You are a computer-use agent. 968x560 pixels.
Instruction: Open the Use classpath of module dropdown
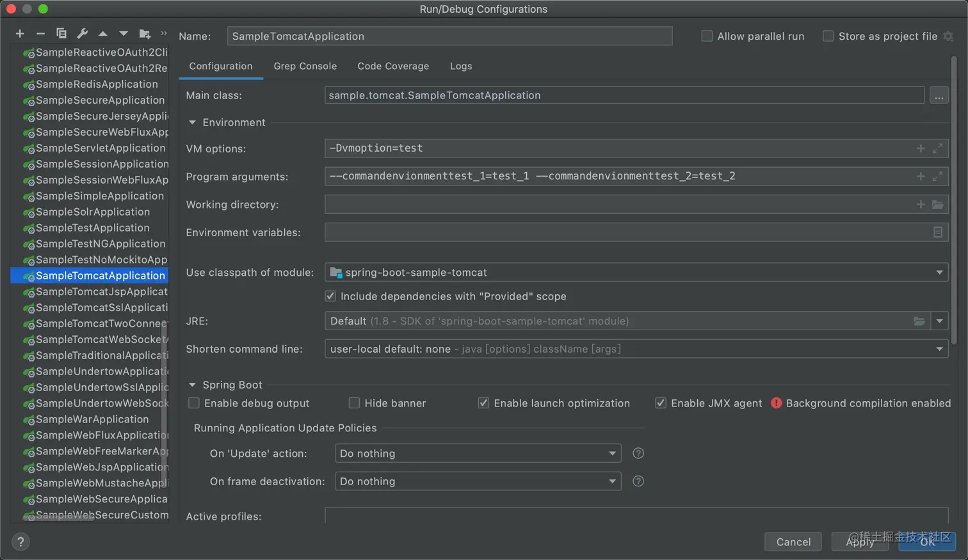coord(636,273)
